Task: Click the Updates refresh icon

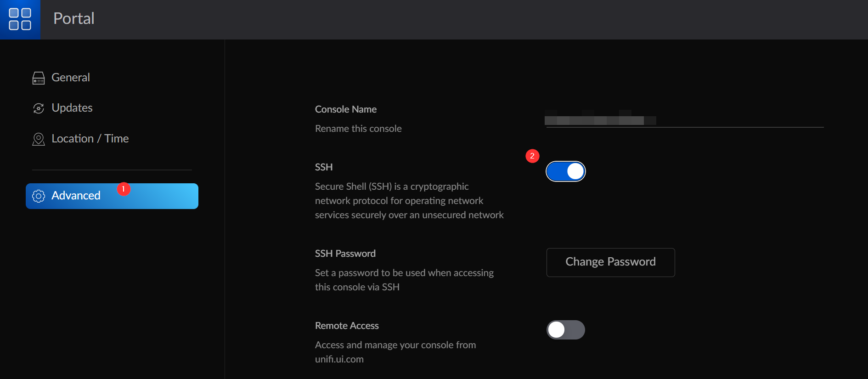Action: coord(39,108)
